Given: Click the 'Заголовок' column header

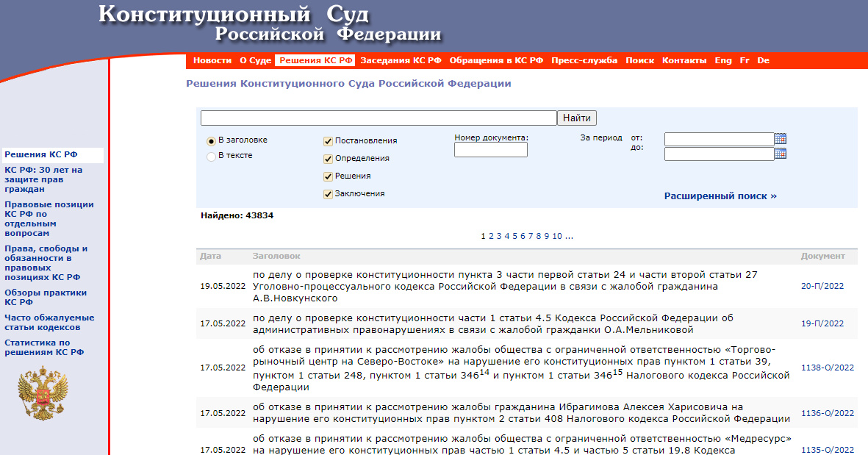Looking at the screenshot, I should coord(276,257).
